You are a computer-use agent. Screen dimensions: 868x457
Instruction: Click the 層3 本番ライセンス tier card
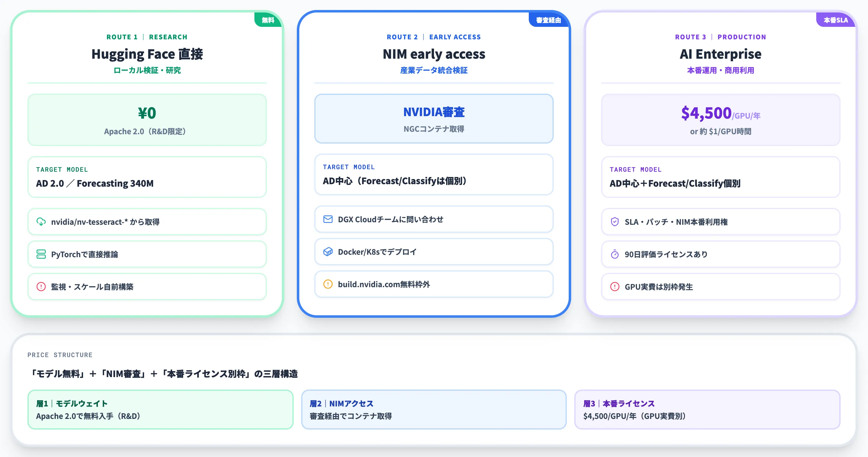[707, 410]
